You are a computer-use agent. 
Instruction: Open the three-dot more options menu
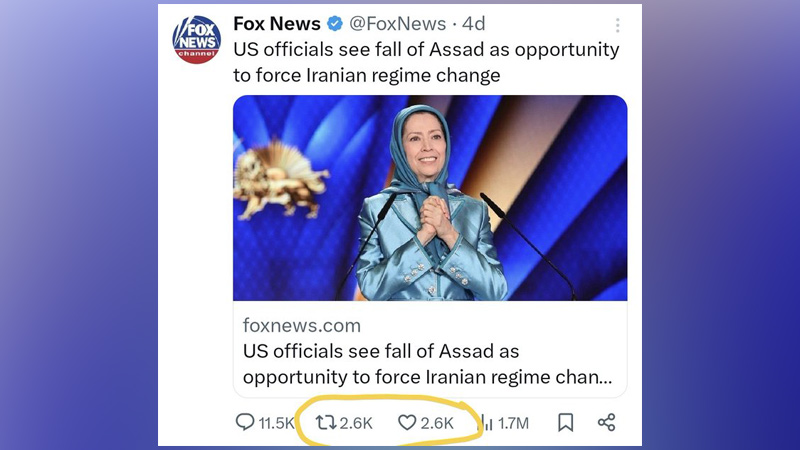(x=617, y=25)
